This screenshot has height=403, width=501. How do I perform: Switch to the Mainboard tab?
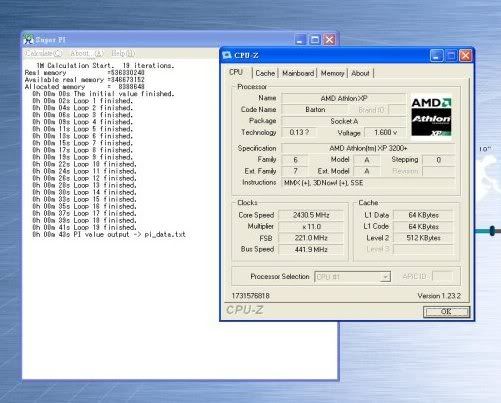298,73
